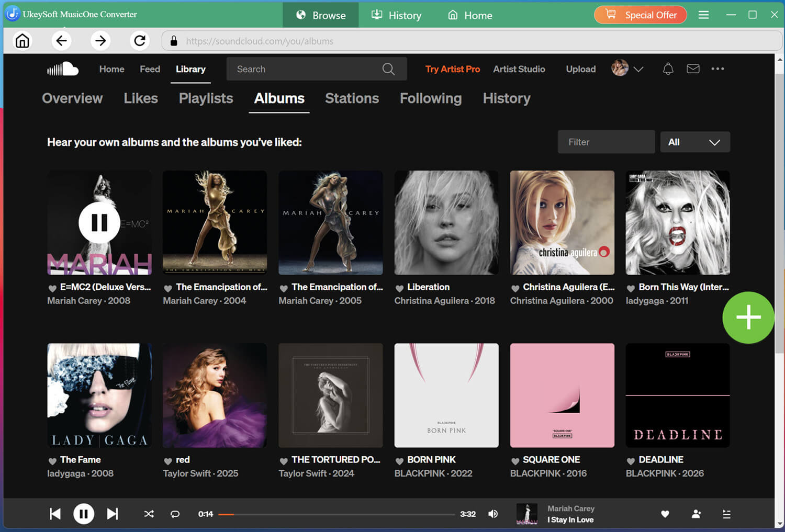
Task: Toggle shuffle in the player bar
Action: click(149, 514)
